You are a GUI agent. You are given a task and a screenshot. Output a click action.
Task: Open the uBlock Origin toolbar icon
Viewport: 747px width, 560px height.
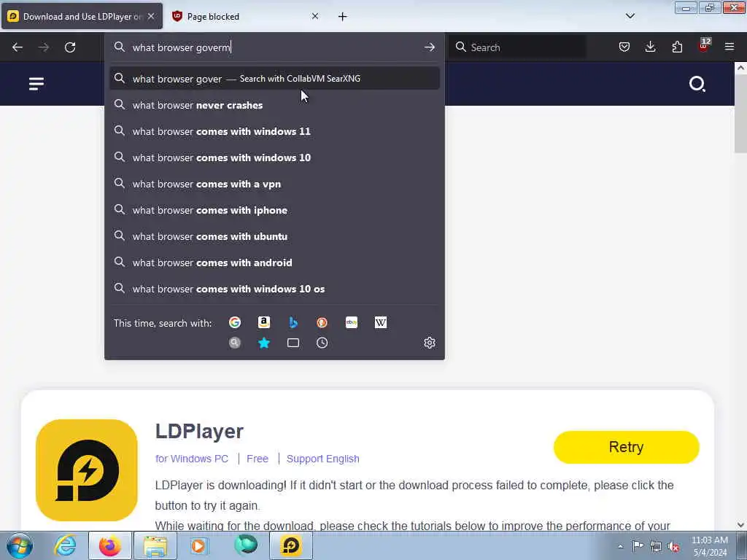(704, 46)
